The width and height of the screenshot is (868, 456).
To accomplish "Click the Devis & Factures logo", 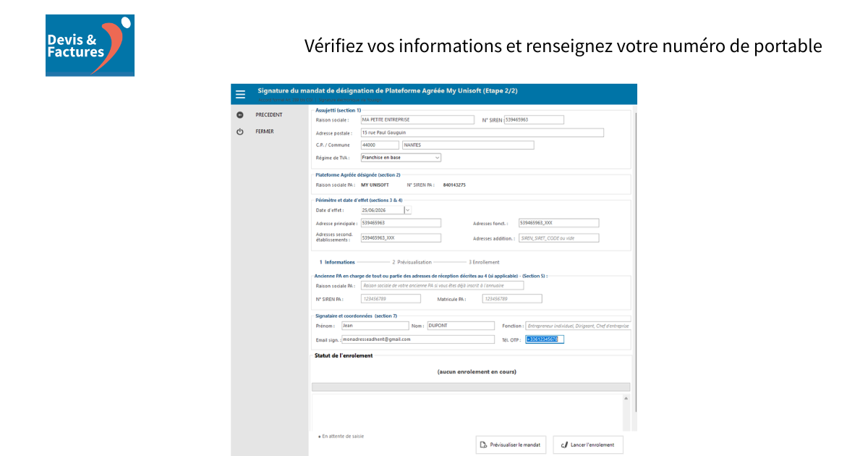I will pos(90,45).
